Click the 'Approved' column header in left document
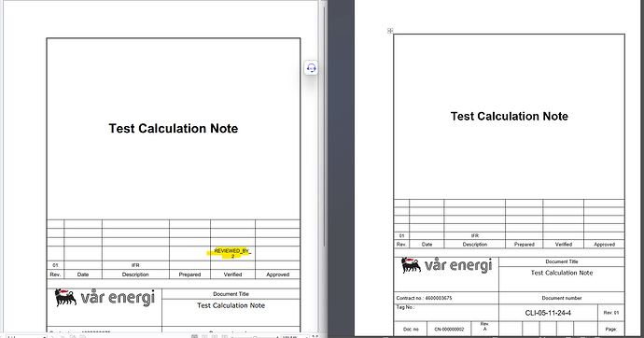Image resolution: width=644 pixels, height=338 pixels. pos(277,275)
